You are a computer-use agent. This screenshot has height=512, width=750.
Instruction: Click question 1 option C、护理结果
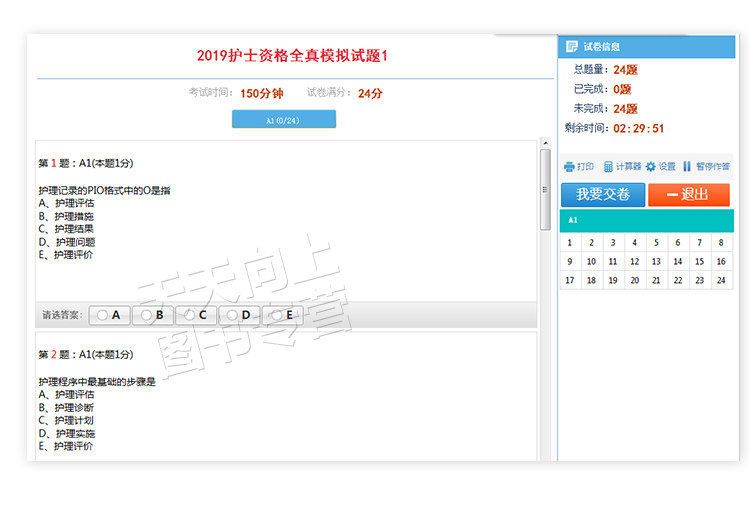(66, 229)
